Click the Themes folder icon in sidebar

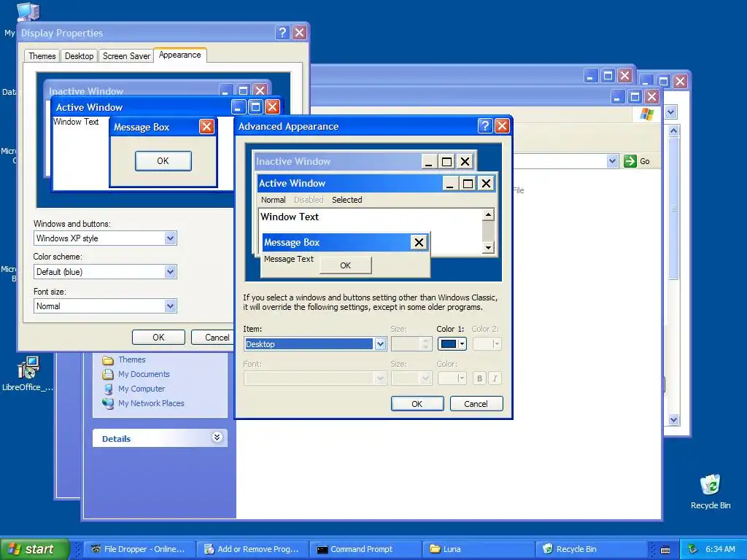[108, 360]
